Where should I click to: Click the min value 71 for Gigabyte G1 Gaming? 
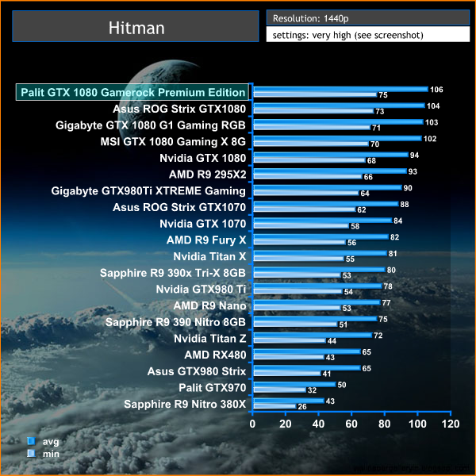point(376,128)
